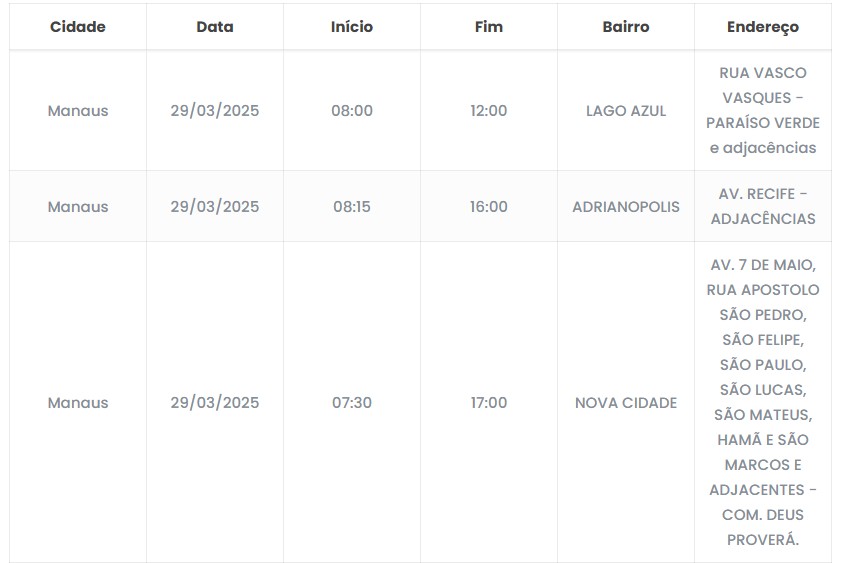Click the Endereço column header
842x563 pixels.
pos(763,27)
